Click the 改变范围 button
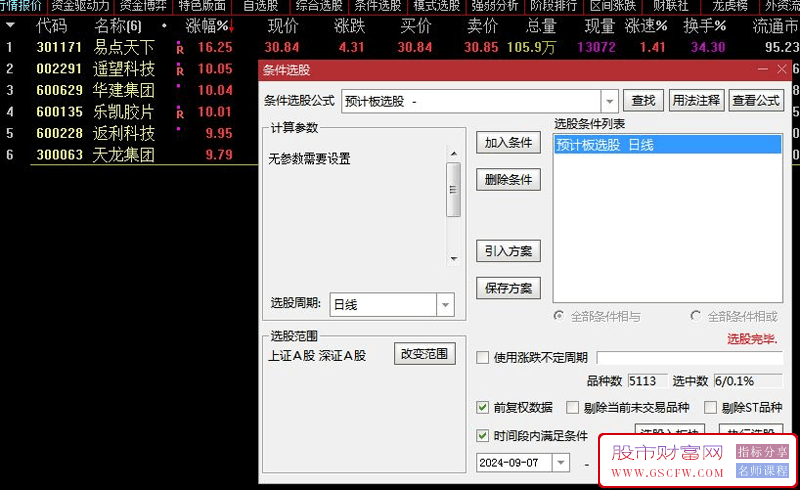This screenshot has height=490, width=800. tap(424, 354)
